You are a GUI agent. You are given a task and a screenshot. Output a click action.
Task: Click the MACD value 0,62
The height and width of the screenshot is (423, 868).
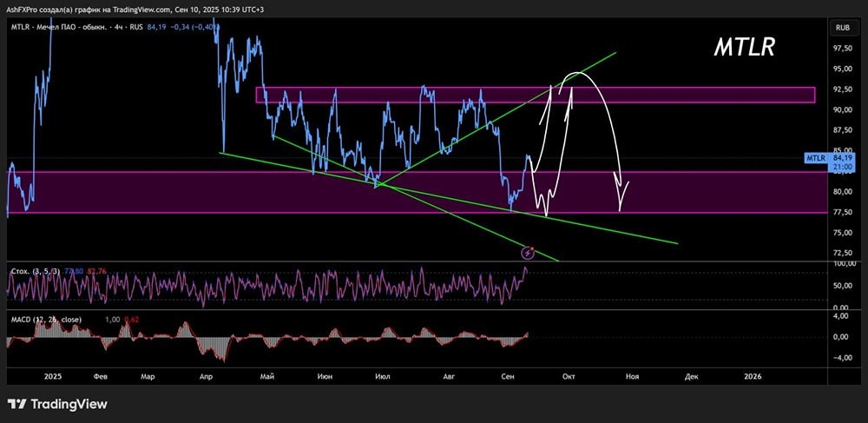pos(131,320)
